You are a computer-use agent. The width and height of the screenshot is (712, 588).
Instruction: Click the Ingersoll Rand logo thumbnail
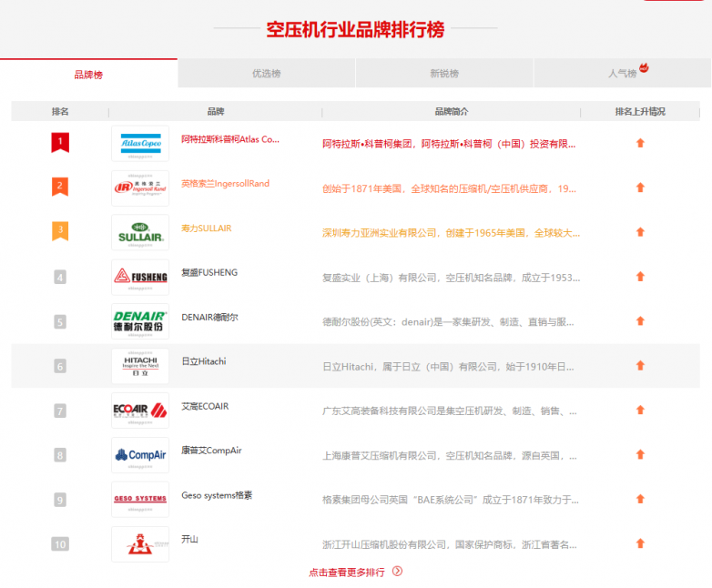(140, 188)
